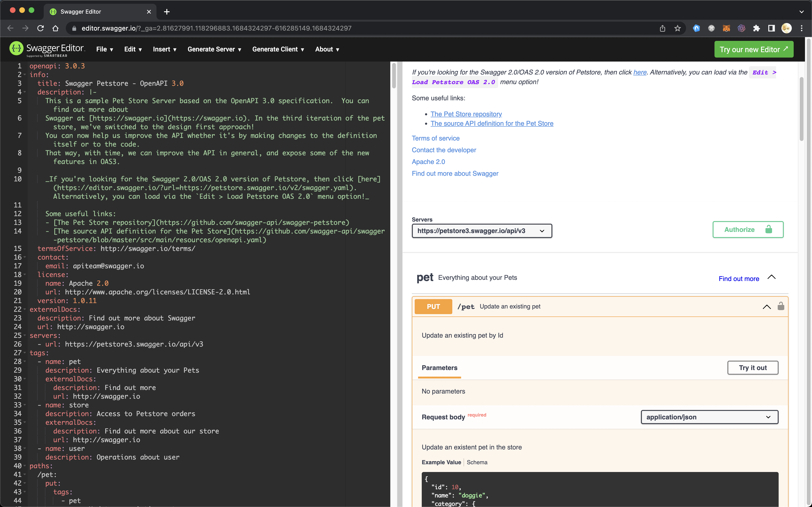This screenshot has height=507, width=812.
Task: Click Contact the developer link
Action: coord(444,150)
